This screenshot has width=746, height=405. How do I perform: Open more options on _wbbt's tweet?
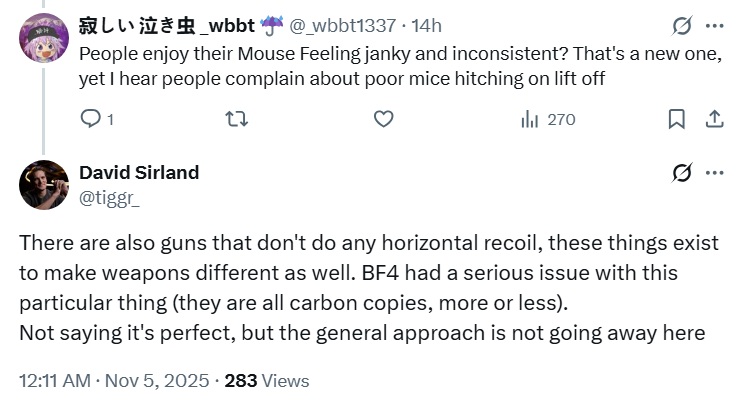click(x=714, y=25)
